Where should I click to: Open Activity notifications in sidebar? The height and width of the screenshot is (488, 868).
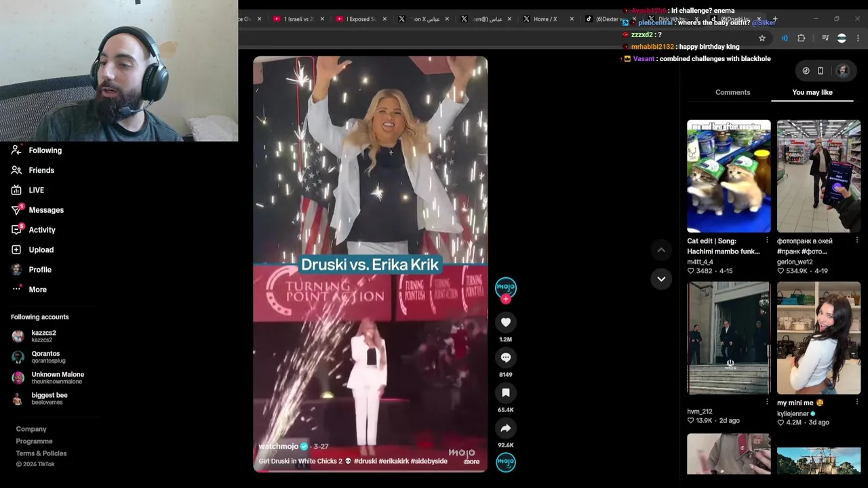click(x=34, y=230)
